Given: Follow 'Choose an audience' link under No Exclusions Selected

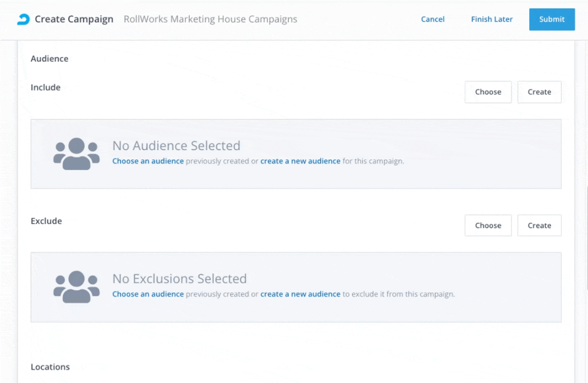Looking at the screenshot, I should (148, 294).
